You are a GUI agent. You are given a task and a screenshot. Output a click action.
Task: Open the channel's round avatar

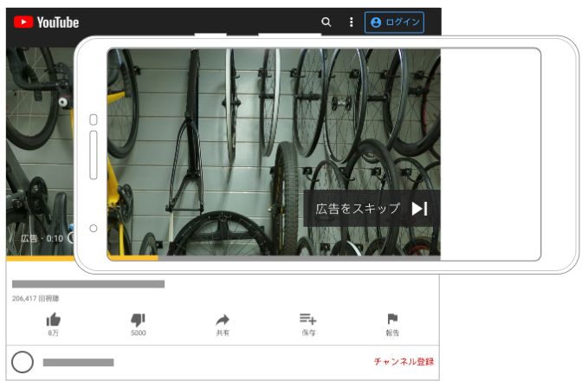[23, 362]
